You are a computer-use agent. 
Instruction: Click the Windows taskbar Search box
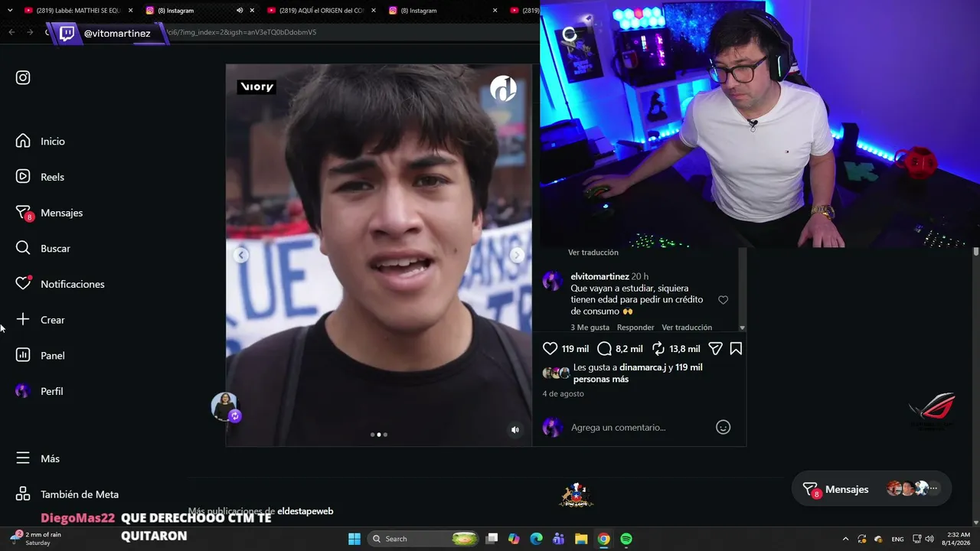[424, 539]
